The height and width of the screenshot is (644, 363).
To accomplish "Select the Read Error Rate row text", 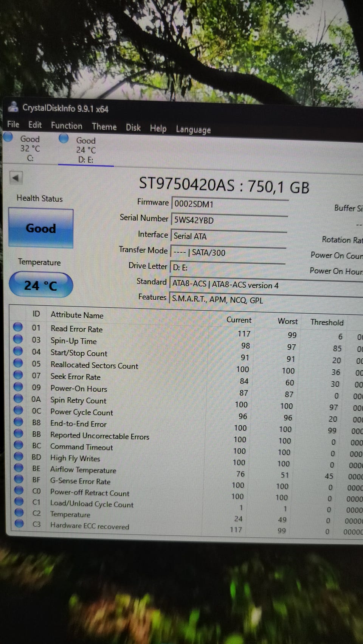I will point(76,329).
